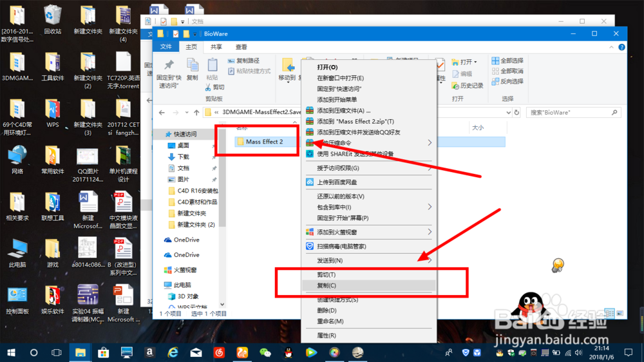The image size is (644, 362).
Task: Click the search magnifier icon
Action: point(614,112)
